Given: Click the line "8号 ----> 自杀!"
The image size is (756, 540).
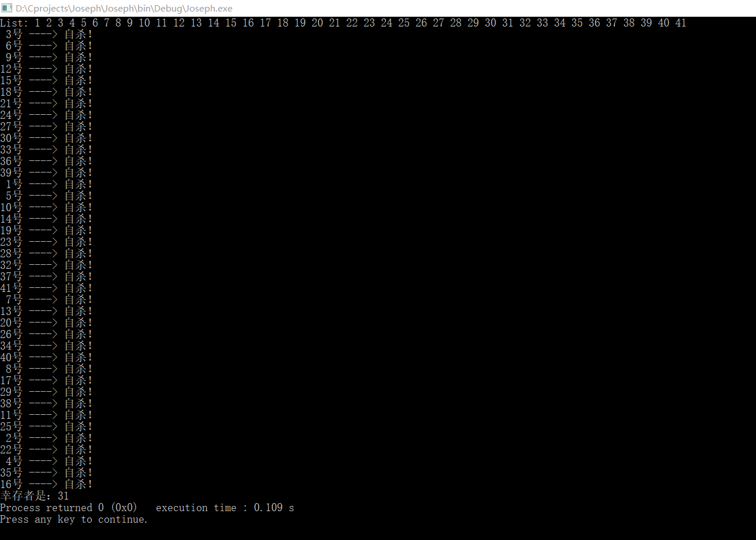Looking at the screenshot, I should click(x=49, y=369).
